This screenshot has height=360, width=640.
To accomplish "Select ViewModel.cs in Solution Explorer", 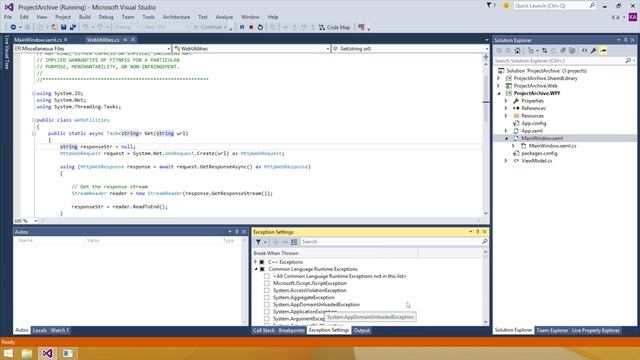I will [x=536, y=161].
